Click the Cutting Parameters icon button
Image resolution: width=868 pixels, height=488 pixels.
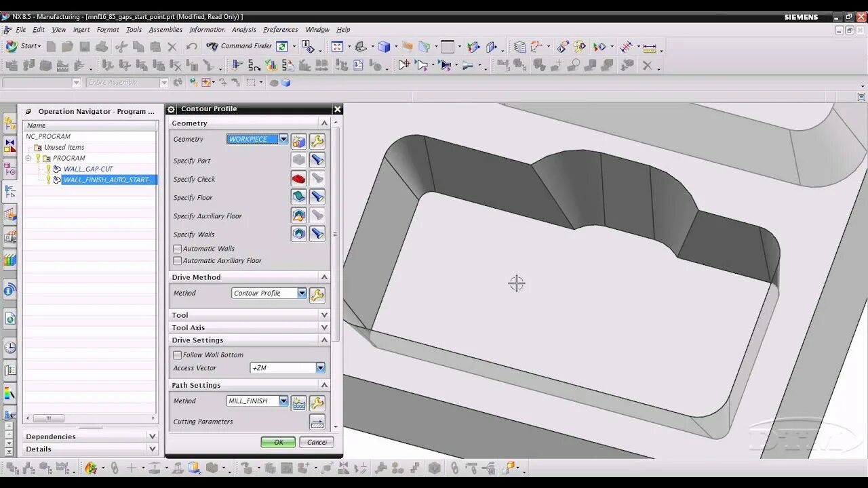[x=317, y=422]
